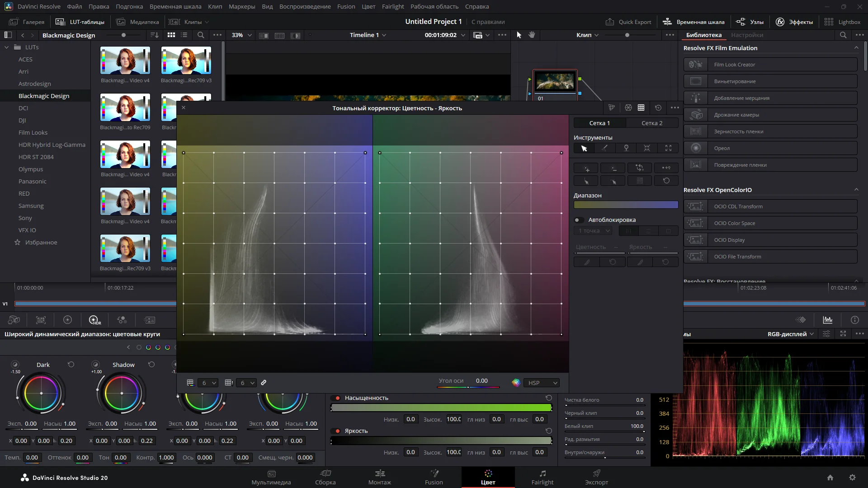Switch to the Сетка 2 tab
This screenshot has height=488, width=868.
(651, 123)
